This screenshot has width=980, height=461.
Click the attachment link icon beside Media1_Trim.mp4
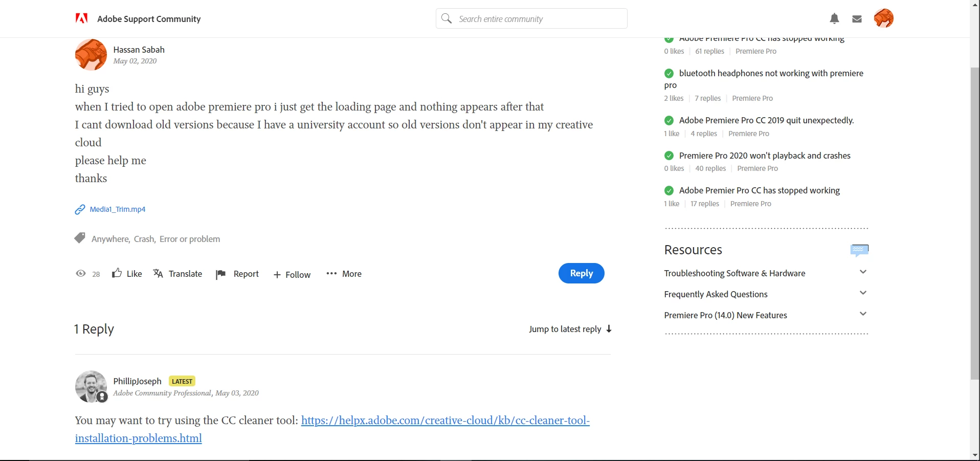point(80,209)
